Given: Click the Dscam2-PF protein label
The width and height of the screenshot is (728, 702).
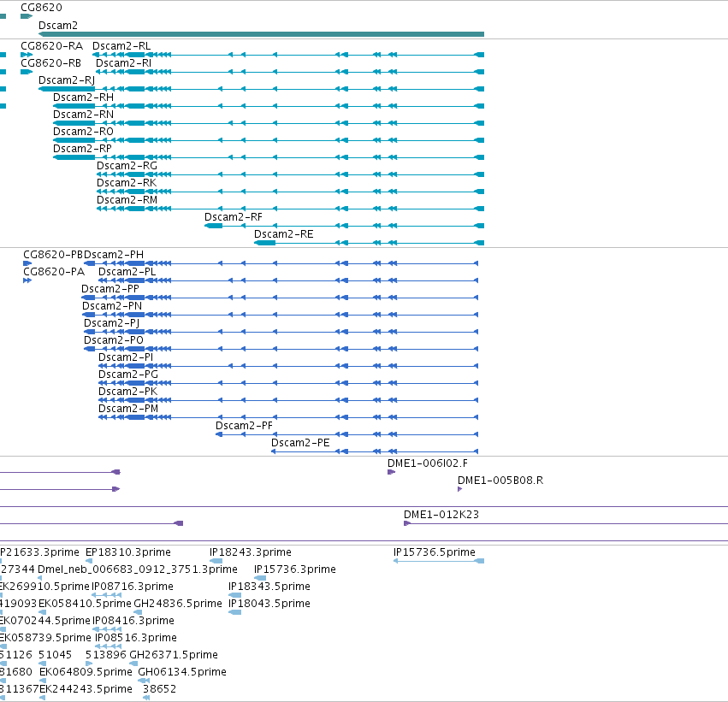Looking at the screenshot, I should 244,426.
